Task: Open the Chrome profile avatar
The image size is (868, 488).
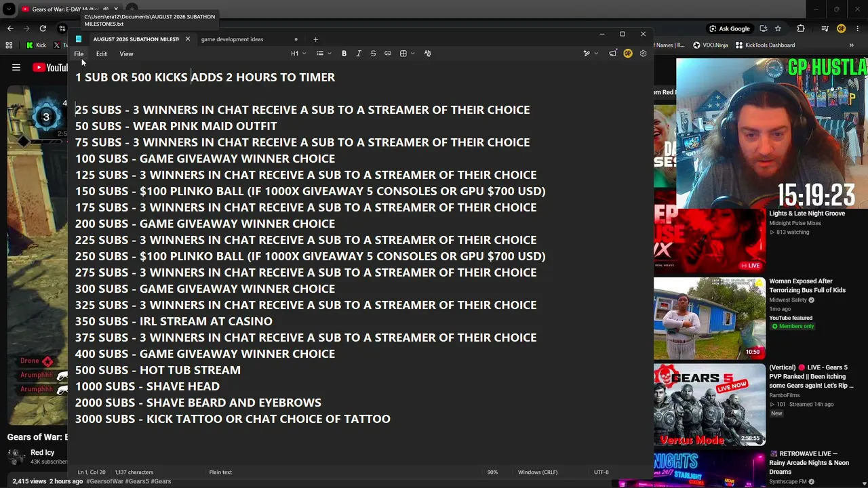Action: click(x=842, y=28)
